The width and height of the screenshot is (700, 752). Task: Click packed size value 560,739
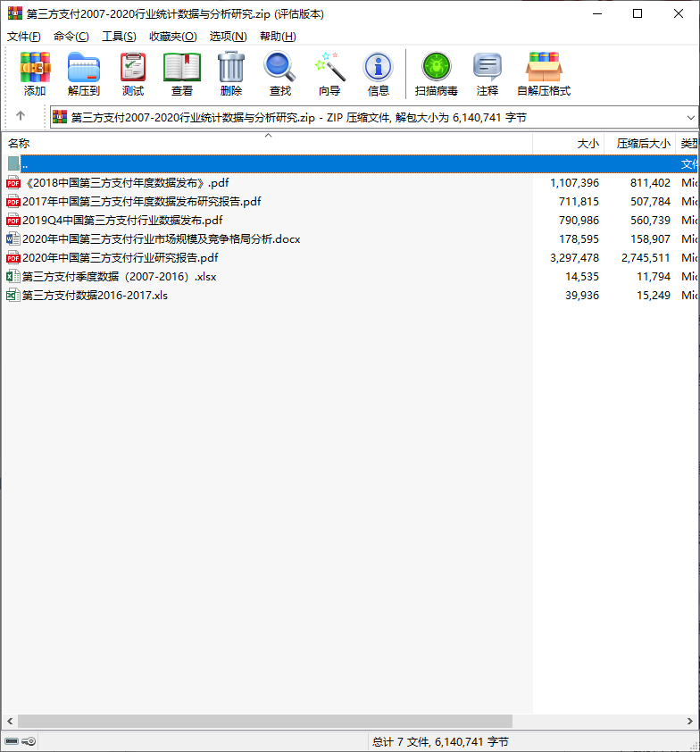[x=650, y=220]
